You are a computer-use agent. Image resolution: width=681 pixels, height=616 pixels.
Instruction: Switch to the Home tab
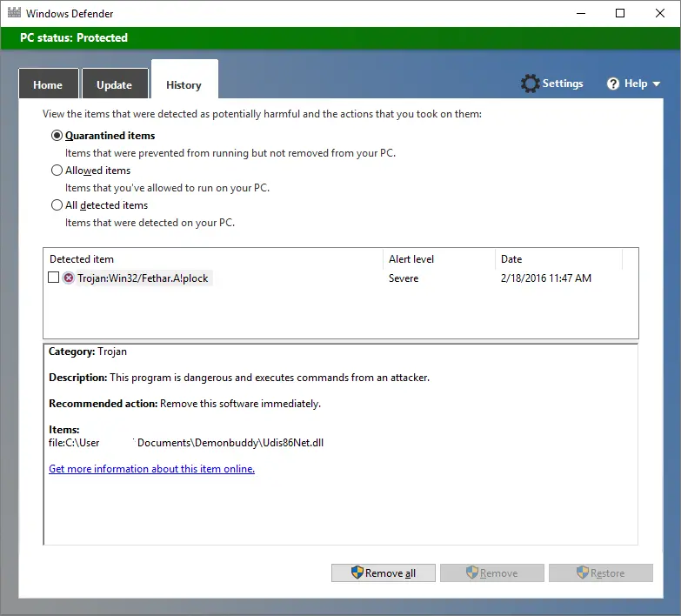pyautogui.click(x=48, y=85)
